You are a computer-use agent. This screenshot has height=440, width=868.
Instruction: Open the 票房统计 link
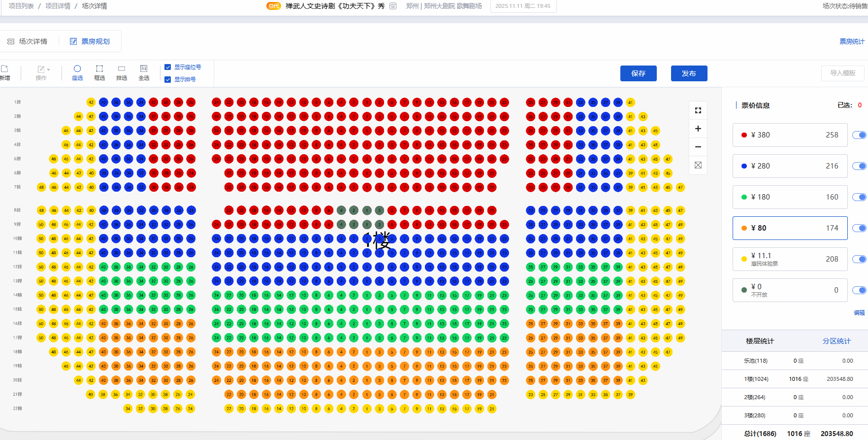[851, 41]
